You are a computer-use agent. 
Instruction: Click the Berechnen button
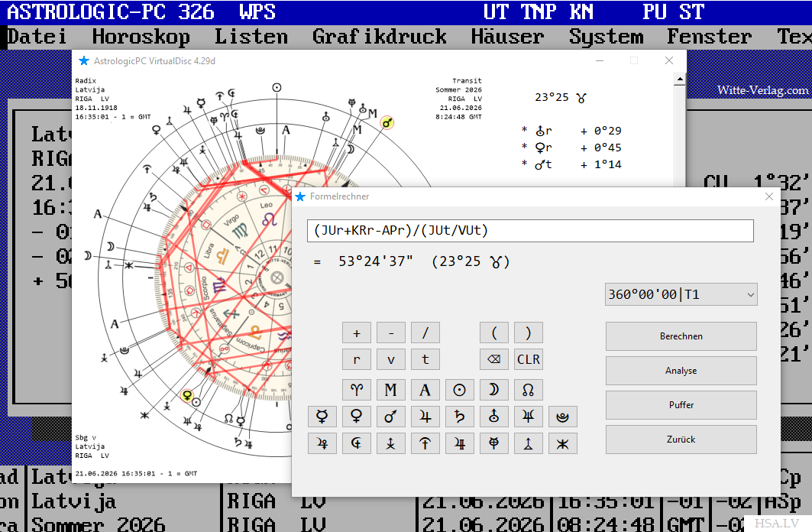tap(681, 336)
